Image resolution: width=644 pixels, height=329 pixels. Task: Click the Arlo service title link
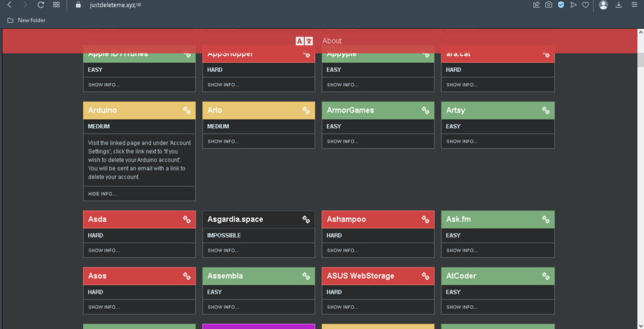pyautogui.click(x=215, y=111)
